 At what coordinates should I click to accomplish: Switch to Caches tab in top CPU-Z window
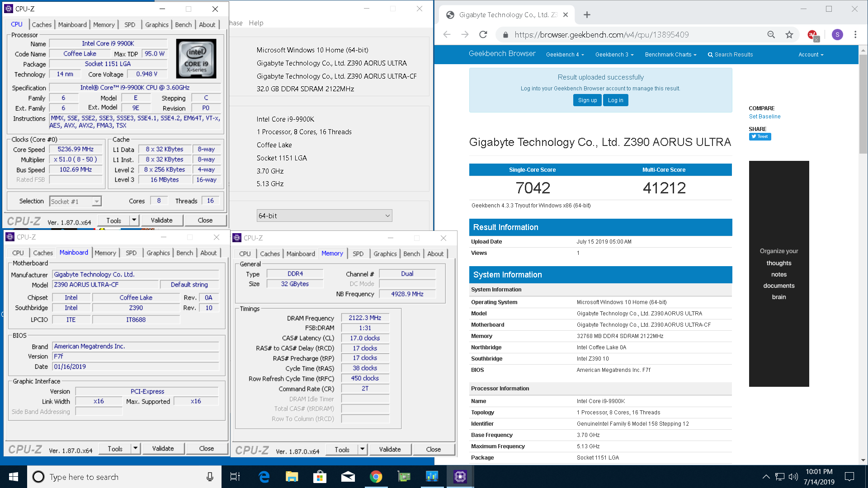(42, 25)
